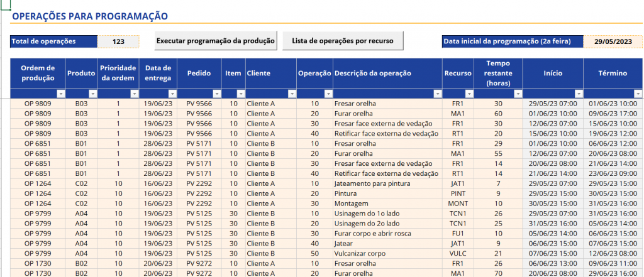The width and height of the screenshot is (644, 277).
Task: Expand the Pedido column filter arrow
Action: (216, 94)
